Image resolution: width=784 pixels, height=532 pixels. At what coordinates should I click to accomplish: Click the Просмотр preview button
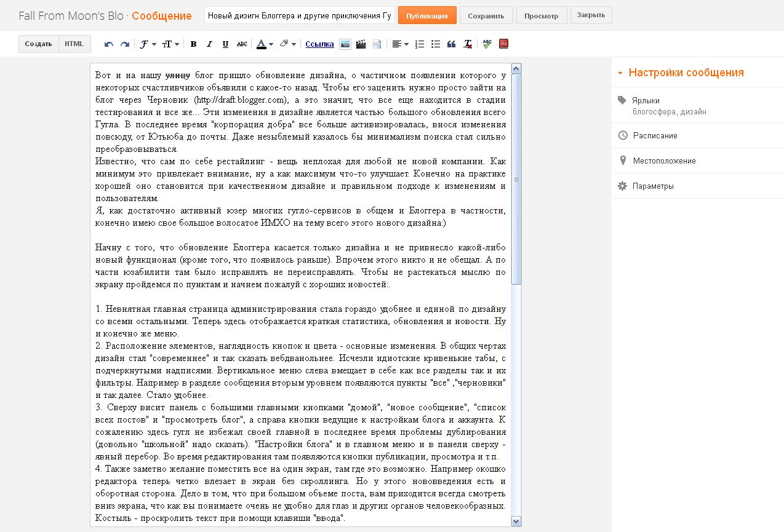tap(542, 15)
